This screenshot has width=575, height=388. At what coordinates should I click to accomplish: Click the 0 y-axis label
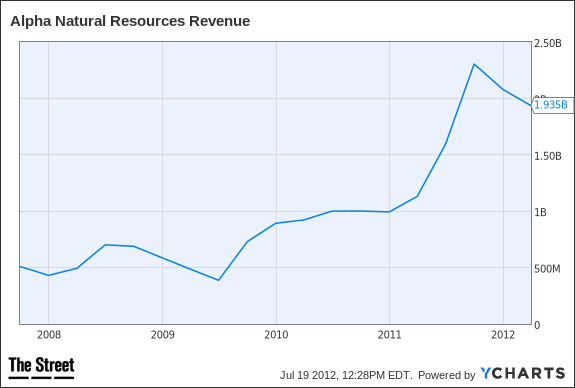tap(537, 325)
